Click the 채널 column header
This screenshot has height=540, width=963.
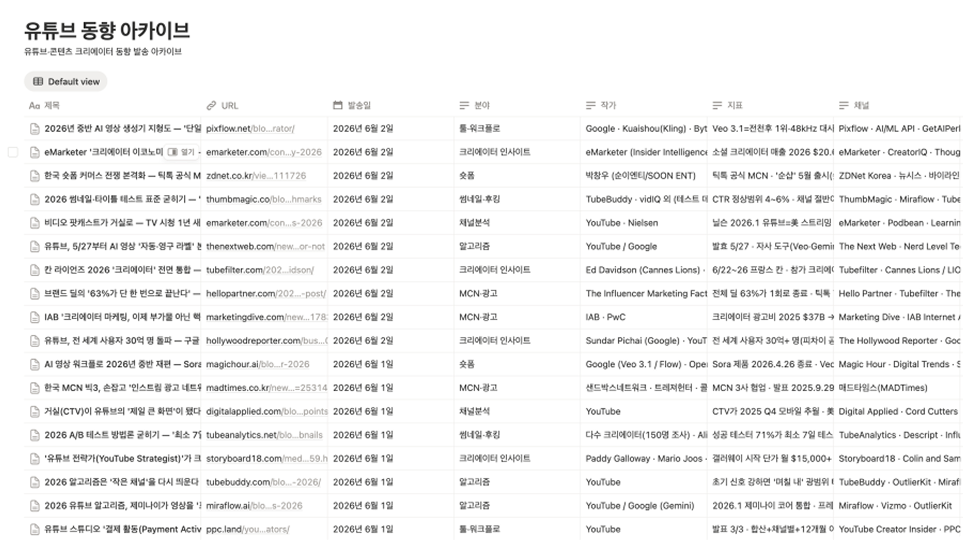(862, 106)
